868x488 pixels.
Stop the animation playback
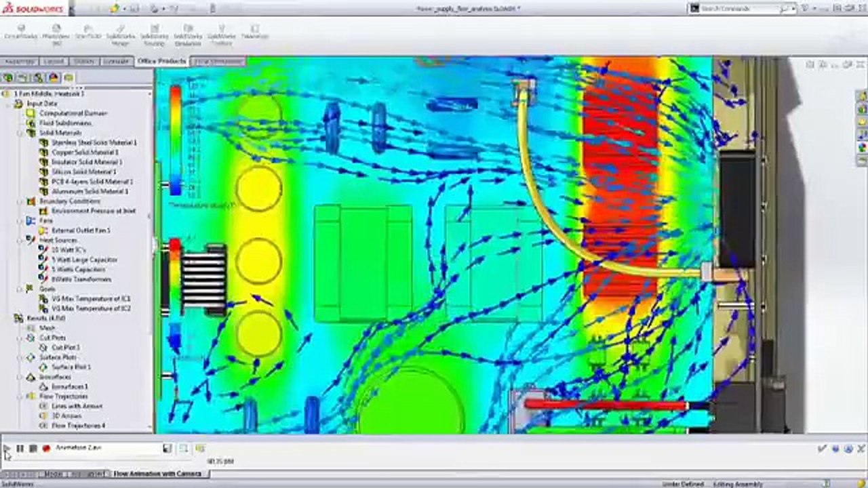33,448
